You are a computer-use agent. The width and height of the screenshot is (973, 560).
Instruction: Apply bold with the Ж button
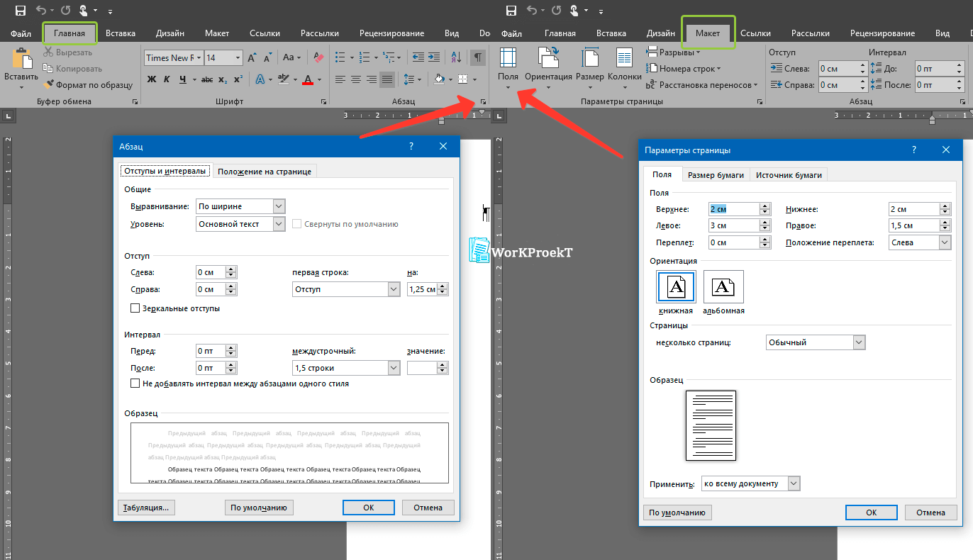coord(152,79)
